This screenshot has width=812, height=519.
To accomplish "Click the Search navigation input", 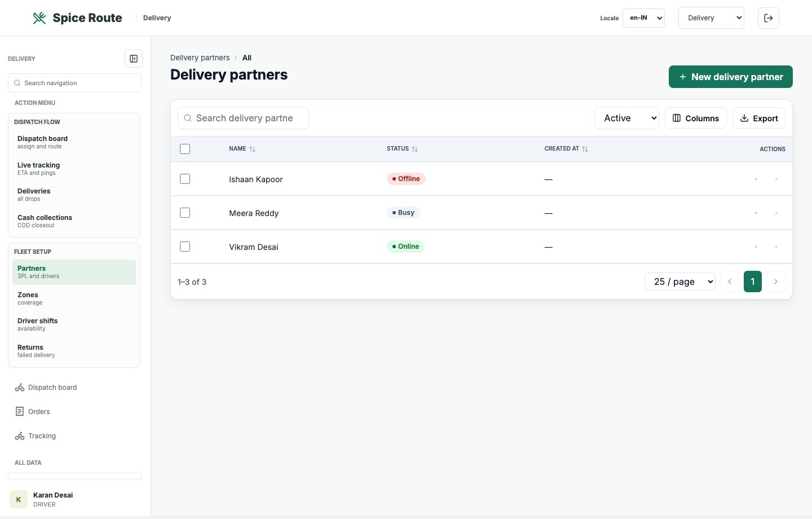I will 74,83.
